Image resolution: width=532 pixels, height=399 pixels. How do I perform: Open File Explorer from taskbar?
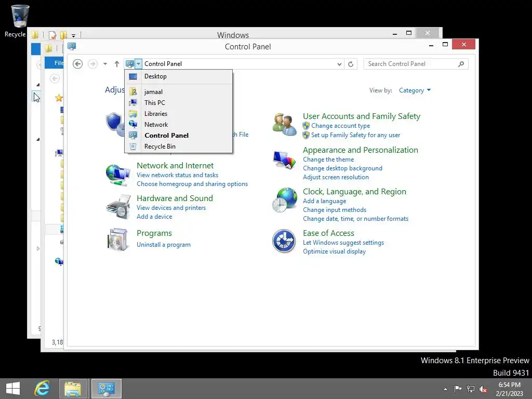[x=73, y=389]
